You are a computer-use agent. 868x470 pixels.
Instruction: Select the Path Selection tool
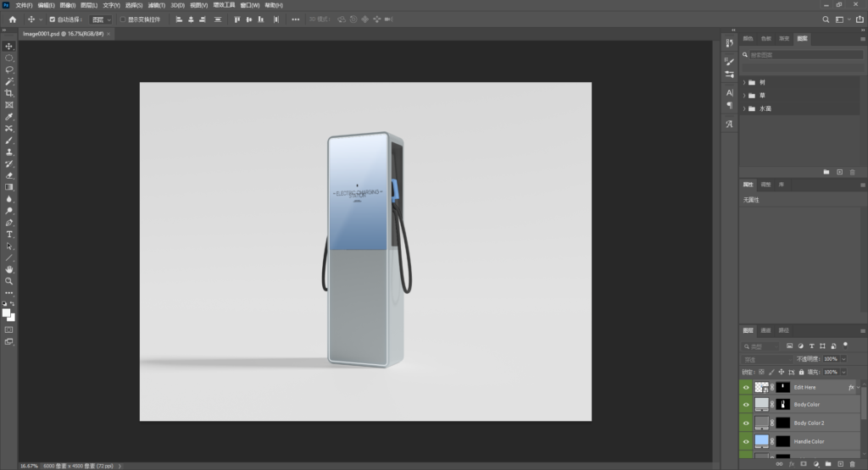[8, 246]
